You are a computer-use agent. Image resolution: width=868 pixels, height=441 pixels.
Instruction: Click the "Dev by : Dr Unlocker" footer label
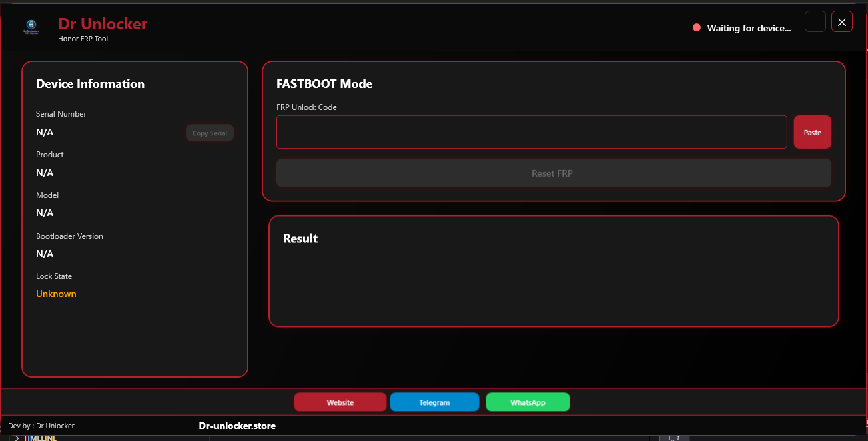point(41,426)
